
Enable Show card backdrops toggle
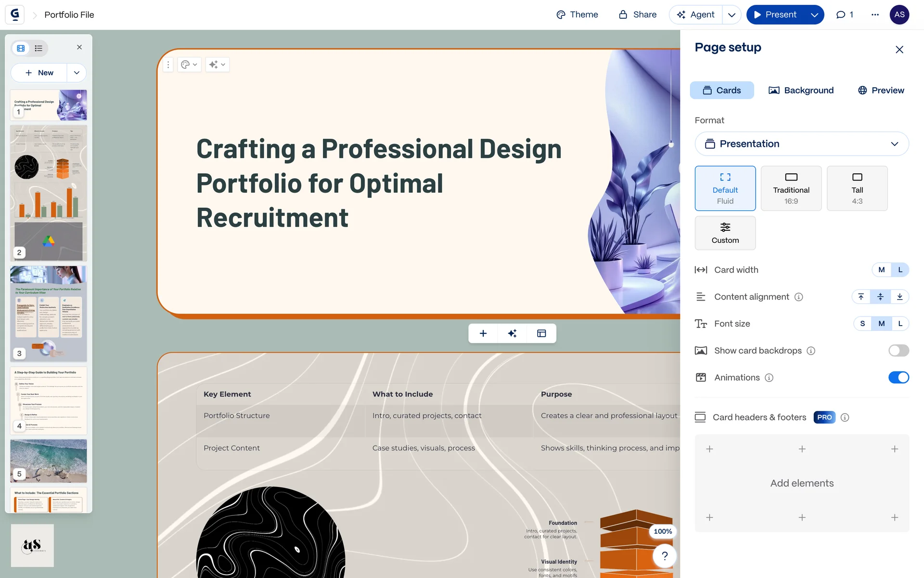(x=898, y=351)
